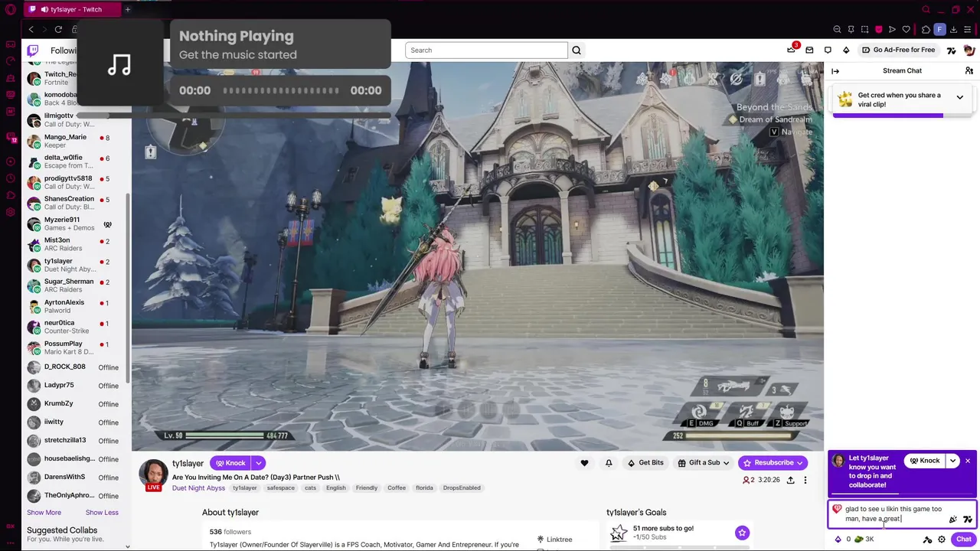
Task: Click the browser zoom-out magnifier icon
Action: pyautogui.click(x=837, y=29)
